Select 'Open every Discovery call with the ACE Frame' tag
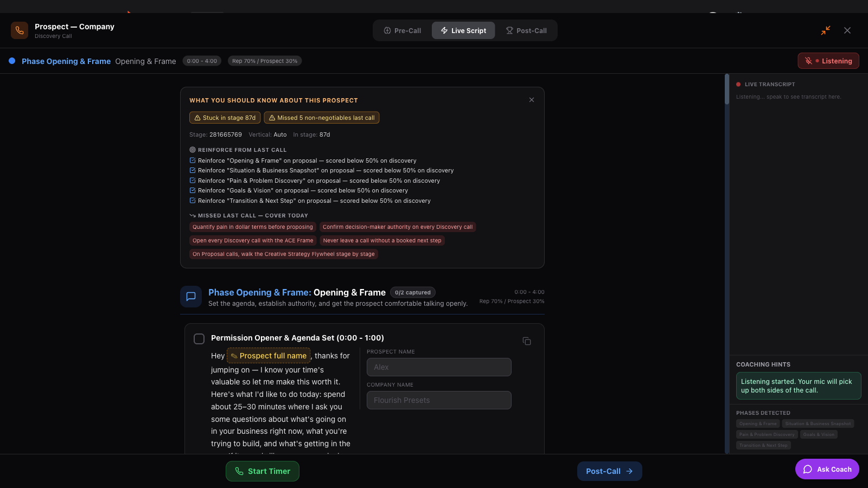The width and height of the screenshot is (868, 488). point(253,240)
